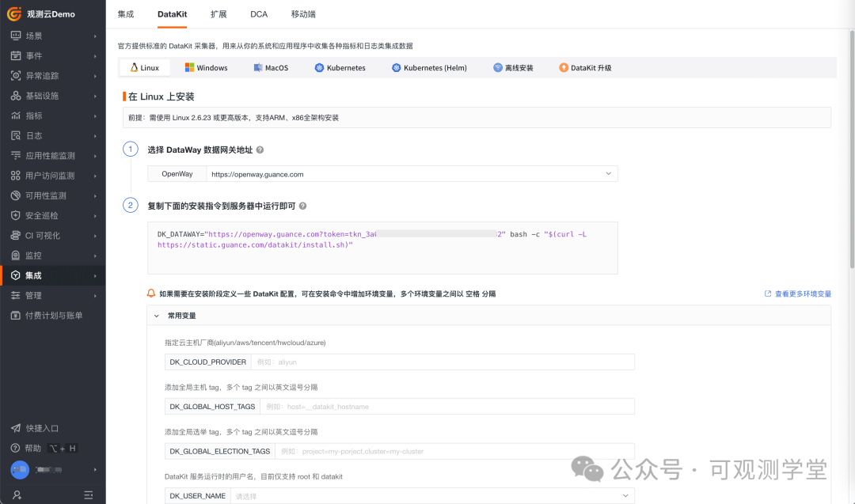Open the CI 可视化 icon
The image size is (855, 504).
coord(16,235)
